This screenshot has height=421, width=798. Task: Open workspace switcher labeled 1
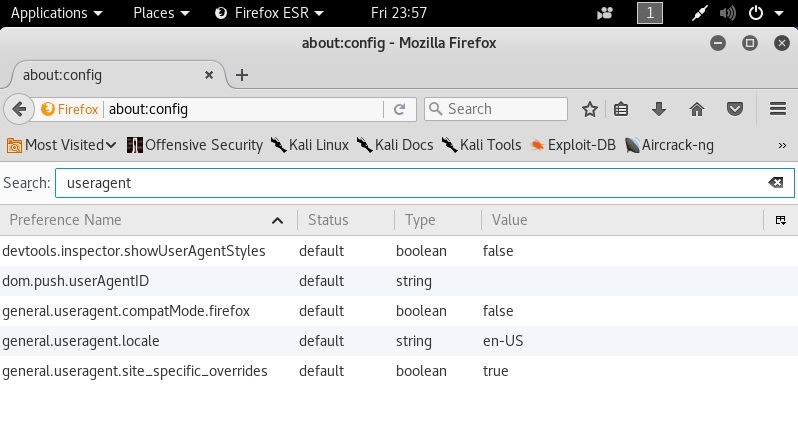pyautogui.click(x=650, y=13)
